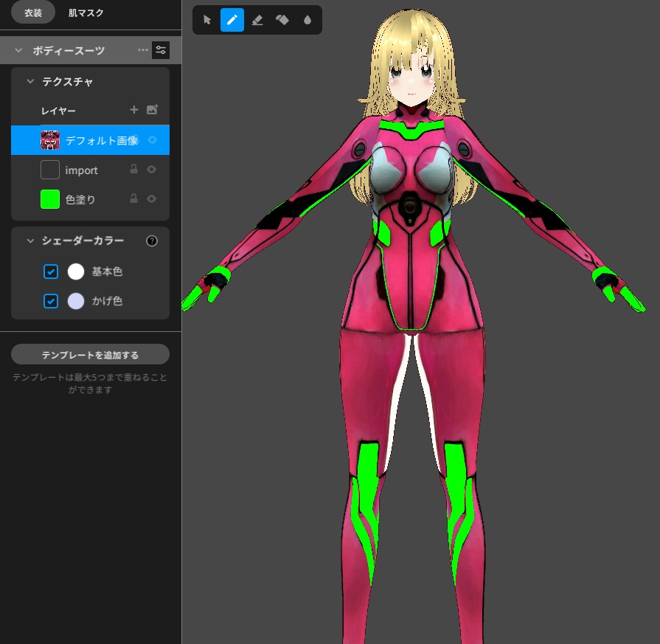This screenshot has height=644, width=660.
Task: Click the シェーダーカラー section label
Action: point(83,240)
